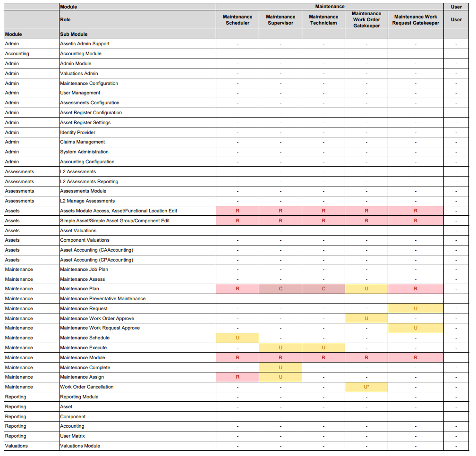Click Scheduler R in Maintenance Module row
This screenshot has height=456, width=476.
pos(238,358)
